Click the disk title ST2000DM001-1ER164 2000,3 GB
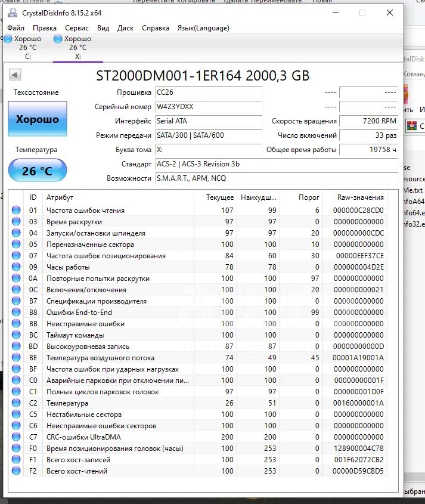The width and height of the screenshot is (425, 504). (x=203, y=76)
